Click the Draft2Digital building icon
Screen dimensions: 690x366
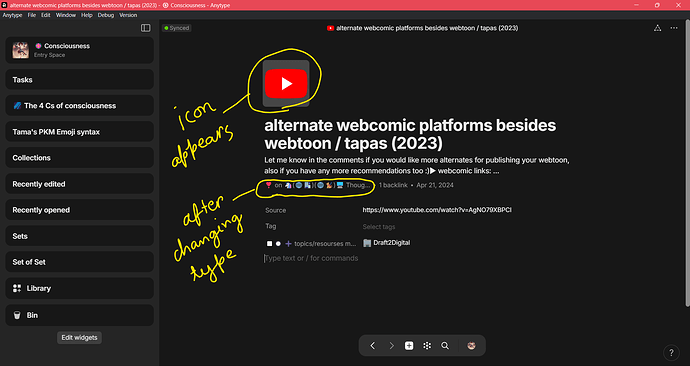click(x=367, y=243)
